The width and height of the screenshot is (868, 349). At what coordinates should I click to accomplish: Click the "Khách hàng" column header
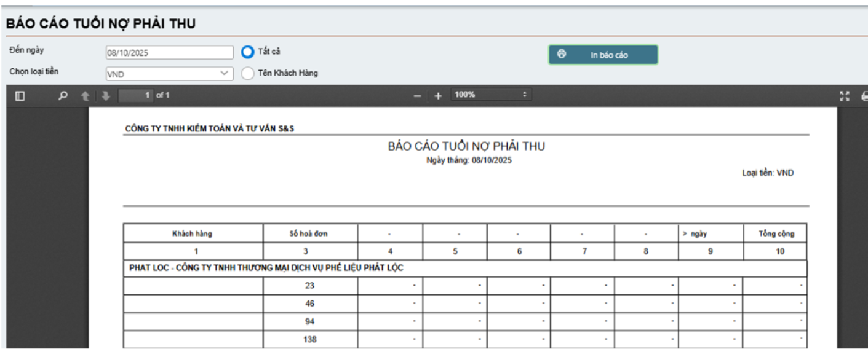193,233
